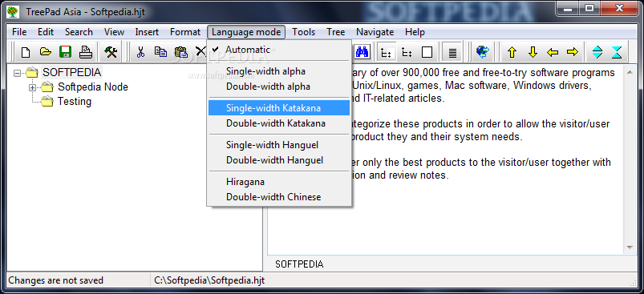
Task: Open the Tree menu
Action: [336, 32]
